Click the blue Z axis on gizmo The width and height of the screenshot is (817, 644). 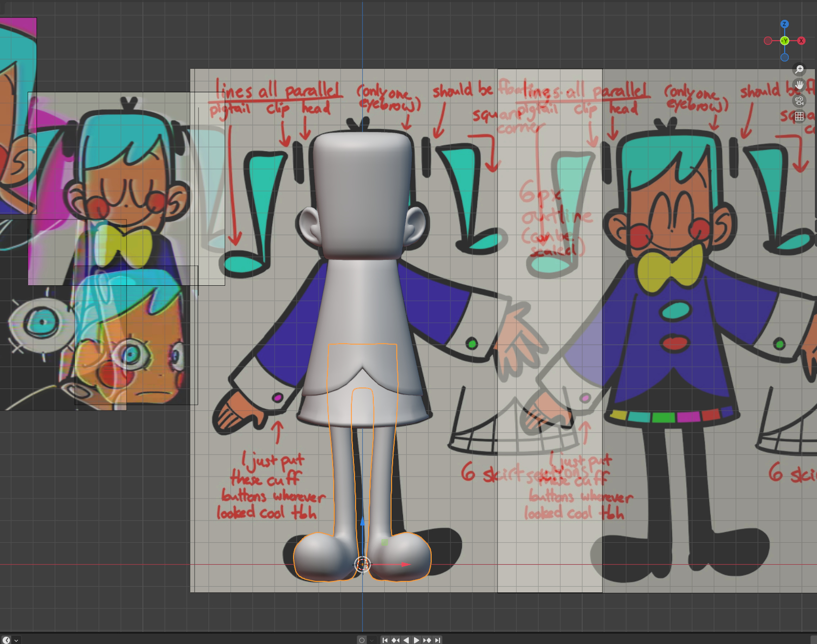click(x=785, y=25)
